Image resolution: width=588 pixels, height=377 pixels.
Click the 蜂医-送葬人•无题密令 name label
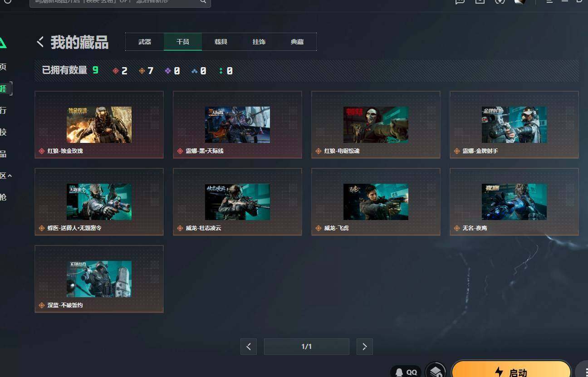tap(74, 228)
